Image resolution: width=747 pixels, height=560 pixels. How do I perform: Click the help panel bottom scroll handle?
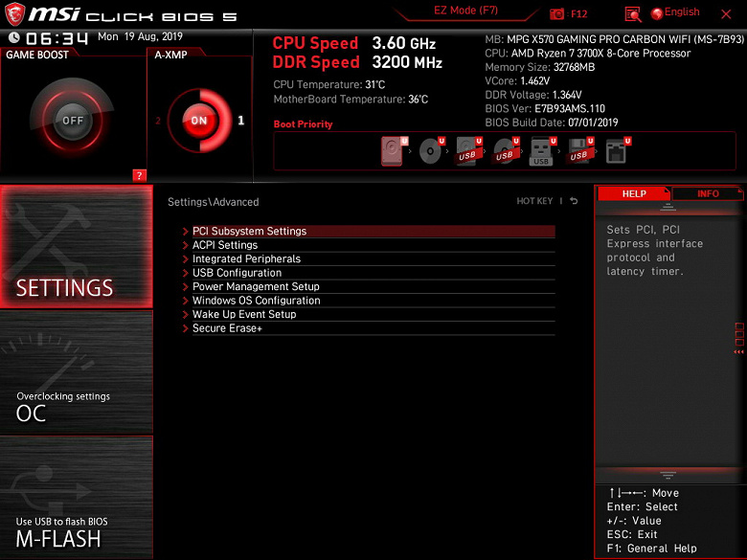tap(668, 475)
